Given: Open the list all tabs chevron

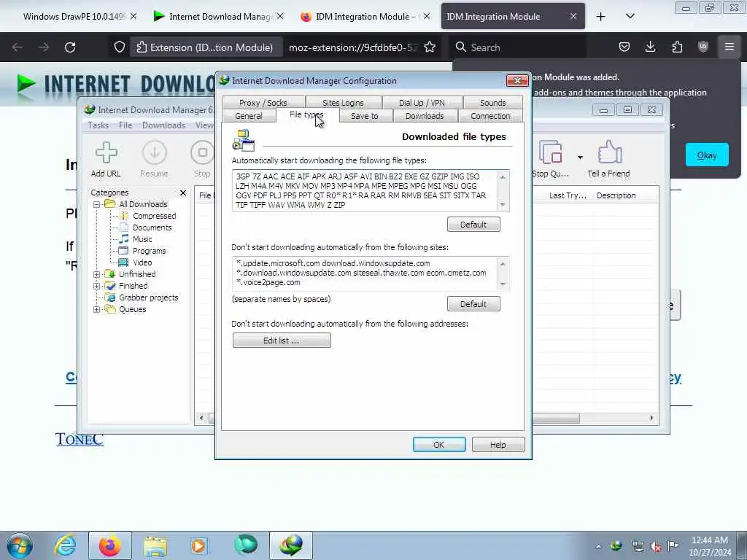Looking at the screenshot, I should tap(630, 17).
